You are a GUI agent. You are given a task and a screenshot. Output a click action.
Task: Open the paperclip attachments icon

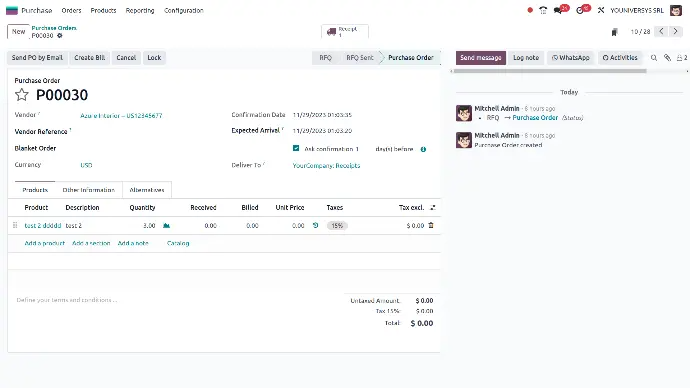[668, 58]
